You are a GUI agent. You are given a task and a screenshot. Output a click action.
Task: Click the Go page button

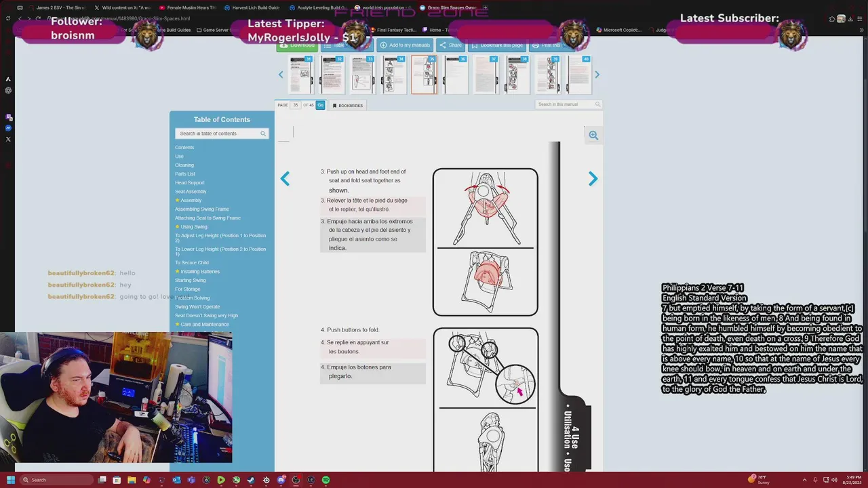(x=320, y=105)
